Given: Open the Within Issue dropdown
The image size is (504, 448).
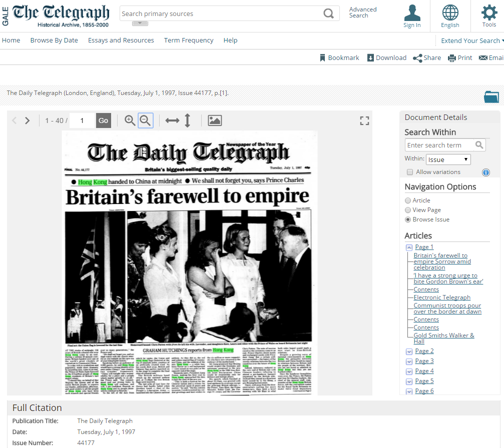Looking at the screenshot, I should 448,159.
